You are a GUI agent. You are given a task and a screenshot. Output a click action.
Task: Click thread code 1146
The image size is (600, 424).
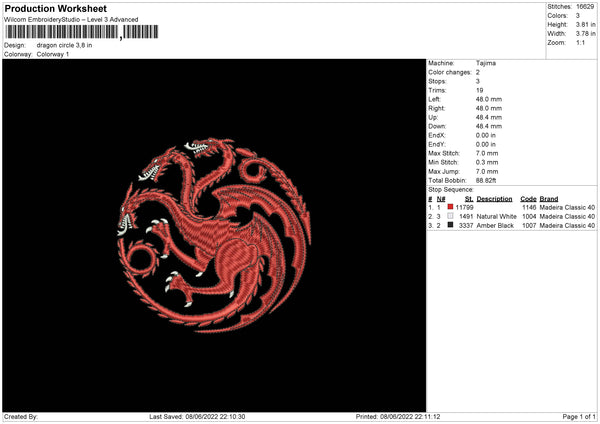529,207
